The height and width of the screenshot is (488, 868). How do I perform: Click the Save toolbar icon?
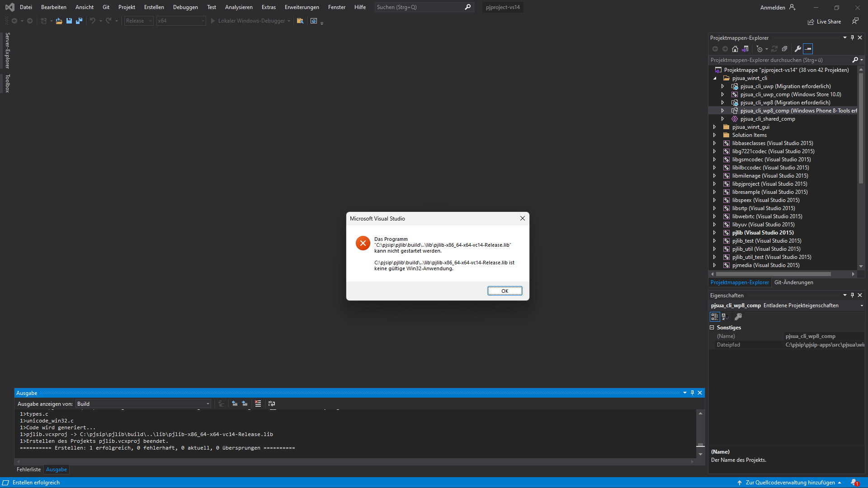tap(69, 21)
